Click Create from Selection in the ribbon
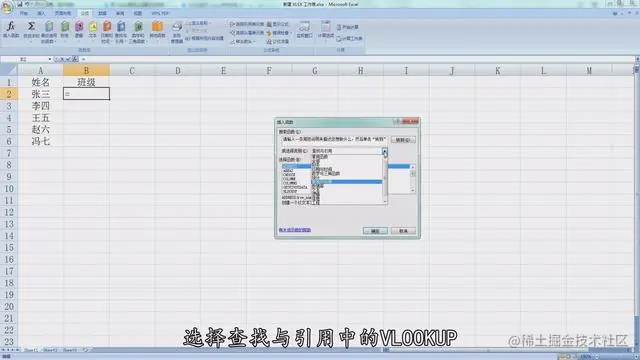 click(205, 38)
